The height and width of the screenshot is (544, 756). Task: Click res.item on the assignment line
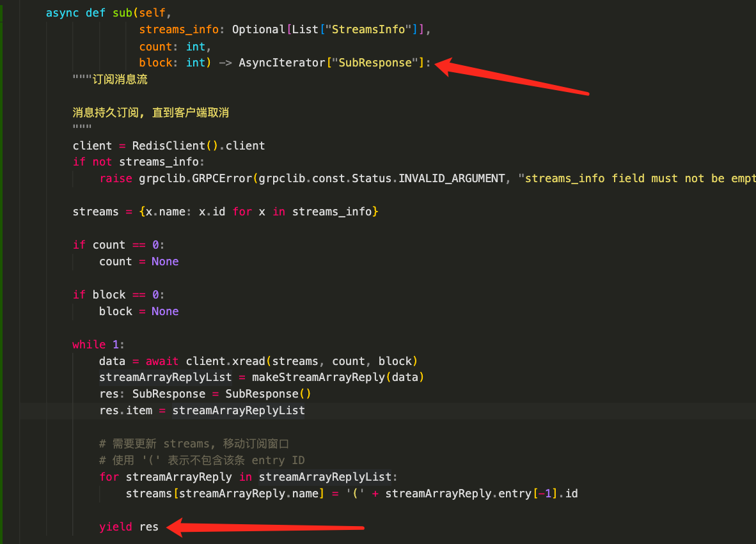[125, 410]
